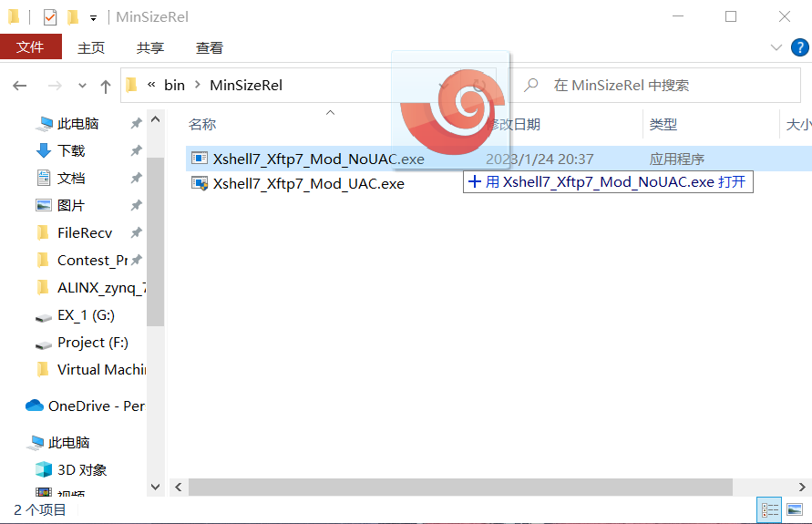Screen dimensions: 812x524
Task: Expand the ribbon with the chevron
Action: 776,47
